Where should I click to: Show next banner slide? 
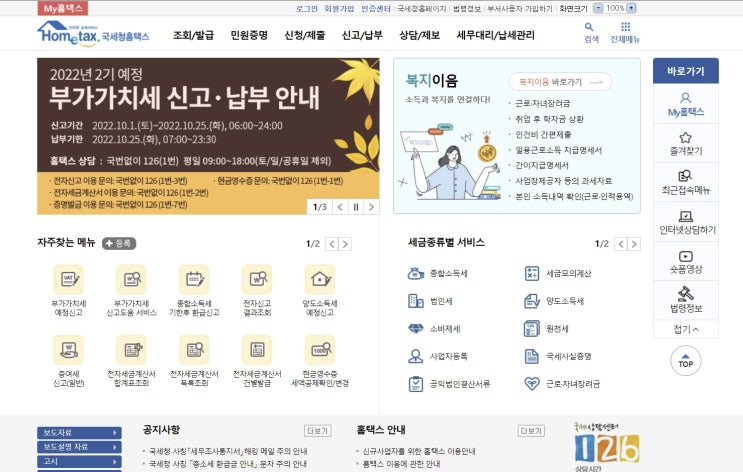(x=372, y=207)
